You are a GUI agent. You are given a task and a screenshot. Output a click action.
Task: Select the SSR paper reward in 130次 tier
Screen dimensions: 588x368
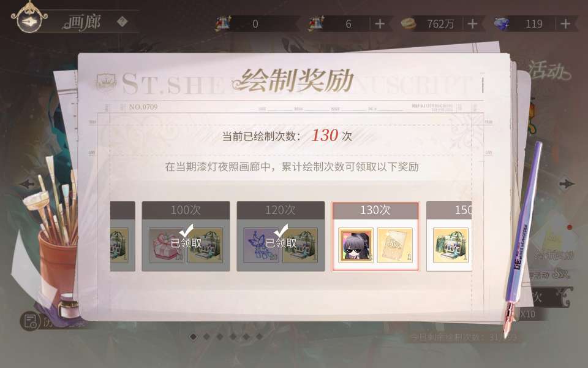pos(394,245)
